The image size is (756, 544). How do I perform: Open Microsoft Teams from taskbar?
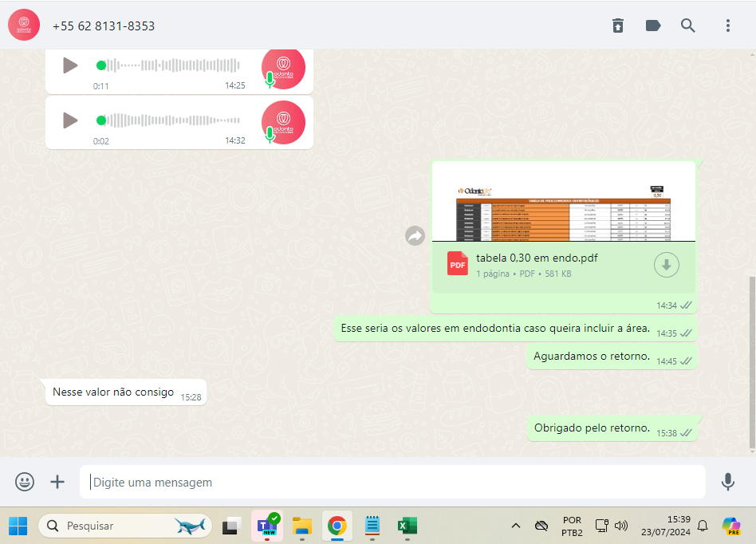[x=267, y=526]
